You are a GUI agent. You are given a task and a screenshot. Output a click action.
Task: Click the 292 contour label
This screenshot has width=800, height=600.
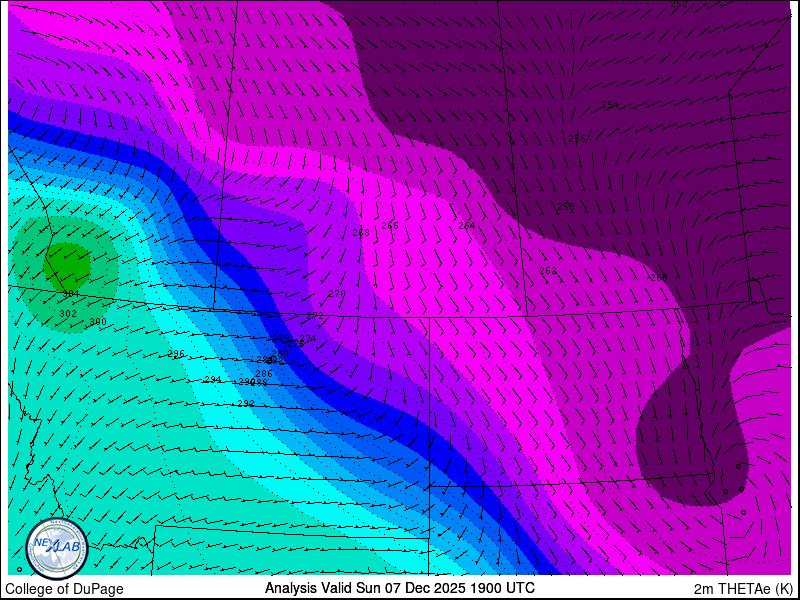pyautogui.click(x=246, y=404)
